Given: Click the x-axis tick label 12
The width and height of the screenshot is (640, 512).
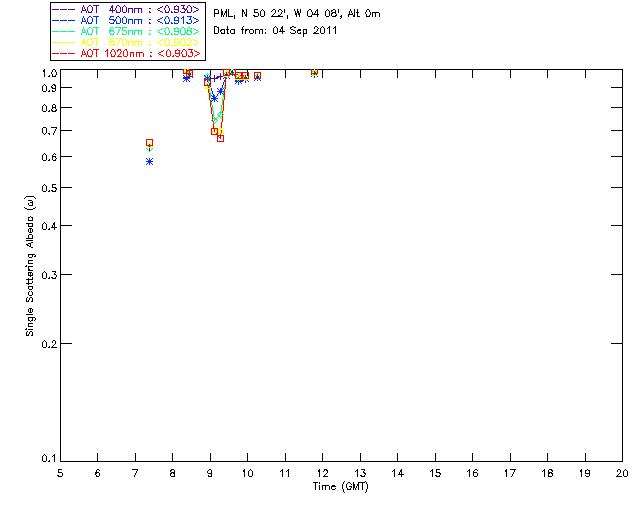Looking at the screenshot, I should pyautogui.click(x=322, y=473).
